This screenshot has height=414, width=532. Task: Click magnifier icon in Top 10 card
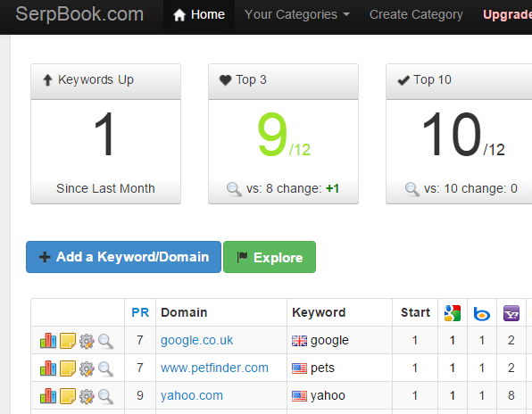click(x=412, y=189)
